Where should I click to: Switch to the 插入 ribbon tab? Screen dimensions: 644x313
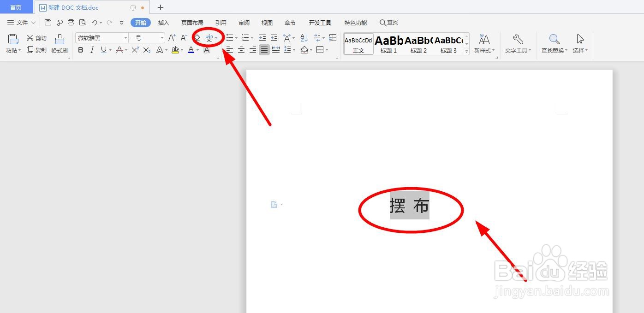pos(163,22)
